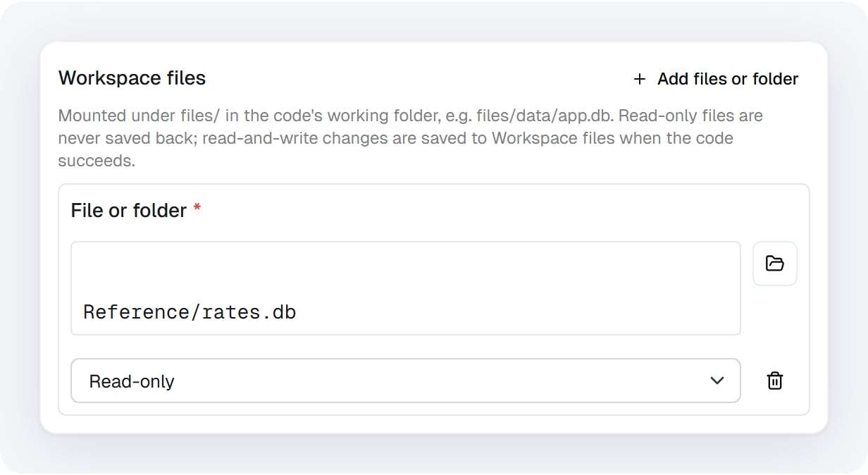Click the File or folder label

pos(129,210)
